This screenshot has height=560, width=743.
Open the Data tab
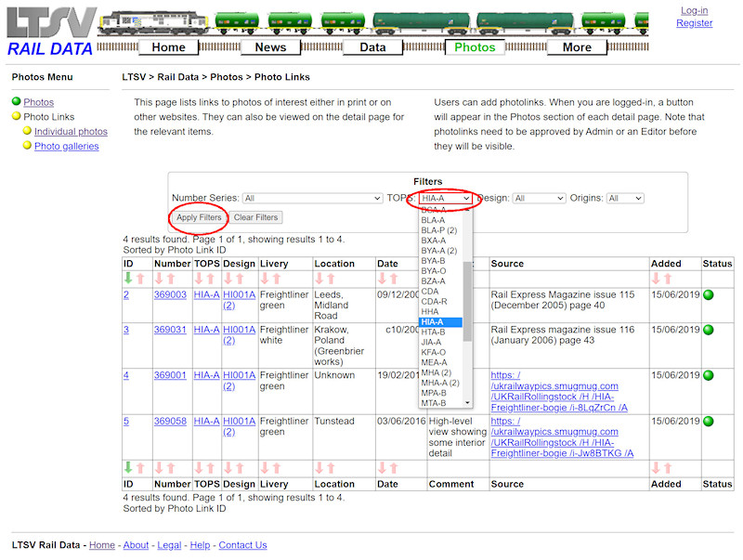coord(372,46)
